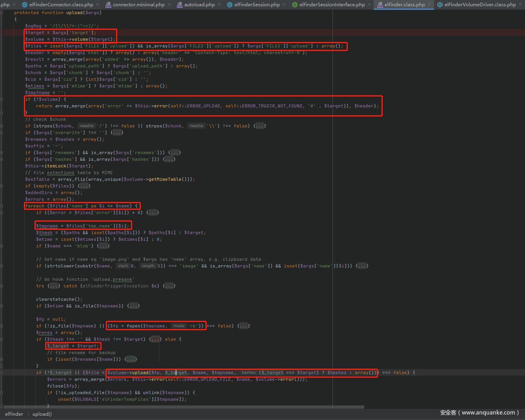
Task: Select the elFinder breadcrumb in the status bar
Action: (x=14, y=414)
